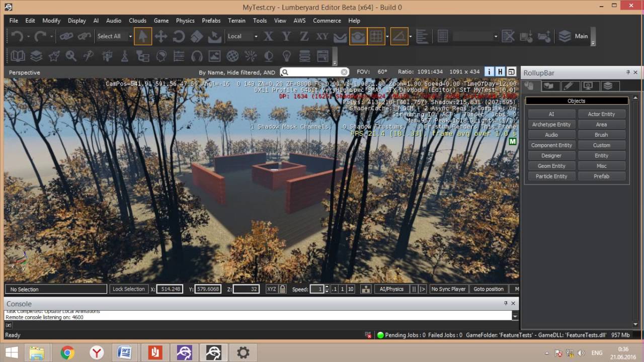Click the delete named selection icon
Viewport: 644px width, 362px height.
click(x=508, y=36)
